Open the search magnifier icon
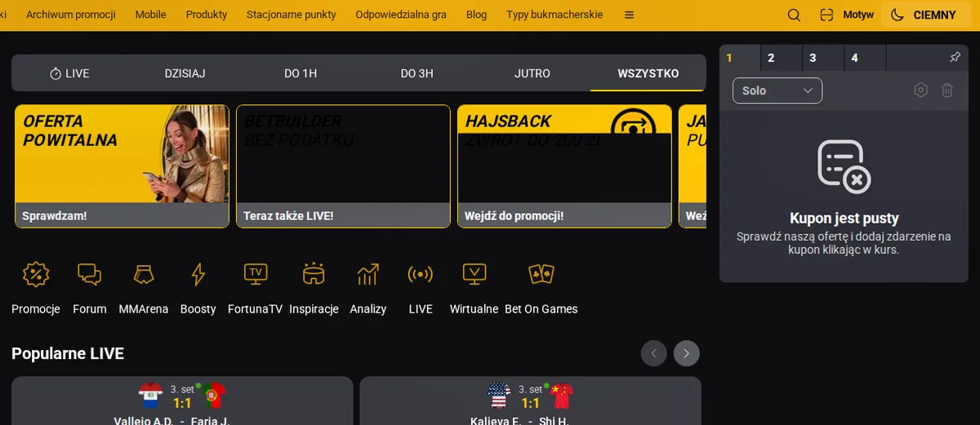 tap(794, 15)
